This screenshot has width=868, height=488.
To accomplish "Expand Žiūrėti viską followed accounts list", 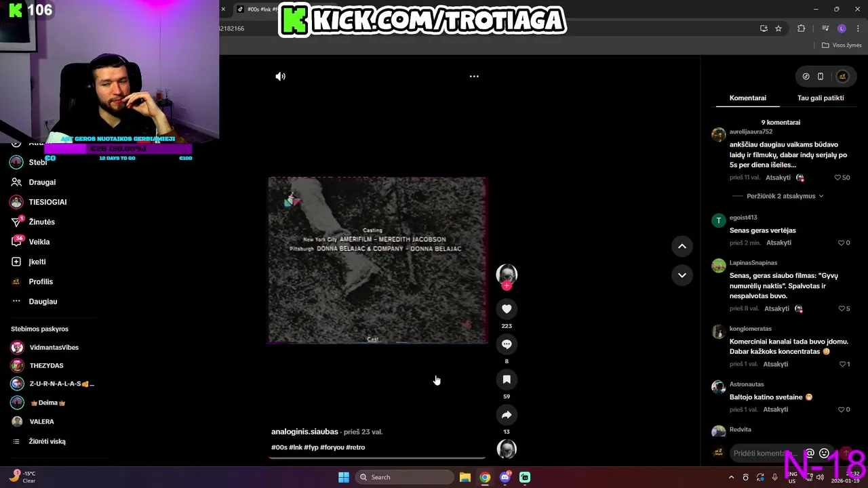I will click(47, 441).
